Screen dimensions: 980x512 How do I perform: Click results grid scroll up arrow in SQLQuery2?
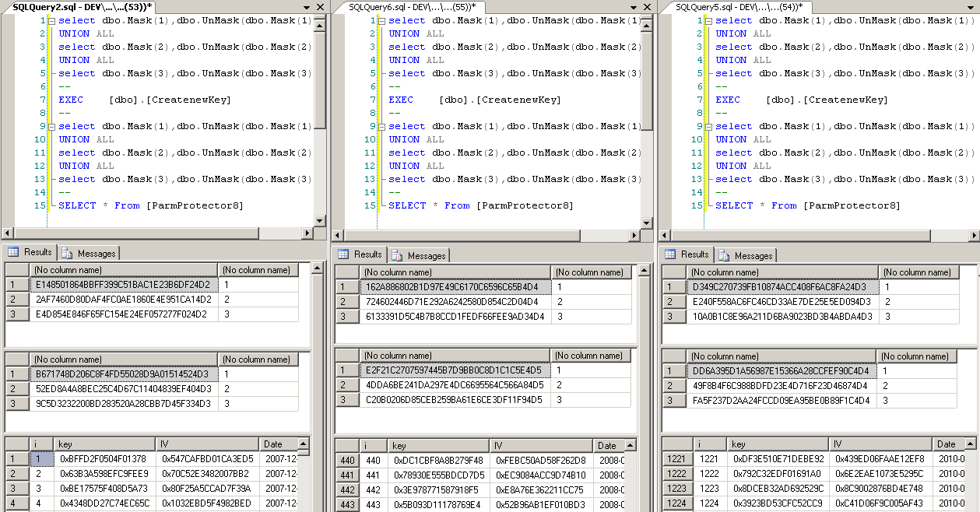(317, 268)
